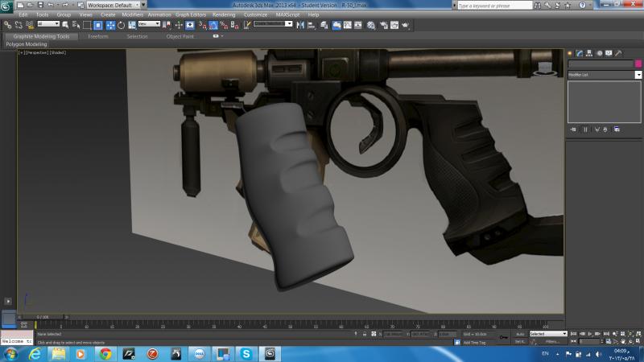The image size is (644, 362).
Task: Toggle the Spinner Snap button
Action: point(234,25)
